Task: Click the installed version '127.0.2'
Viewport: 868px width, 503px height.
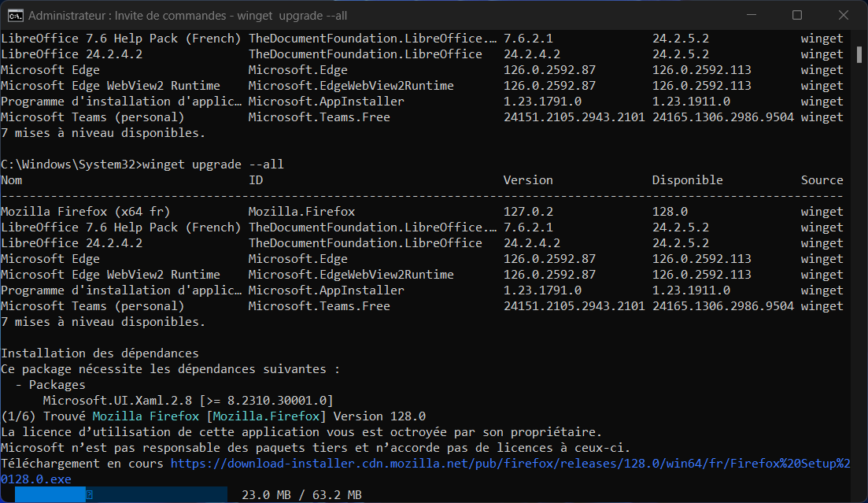Action: 528,212
